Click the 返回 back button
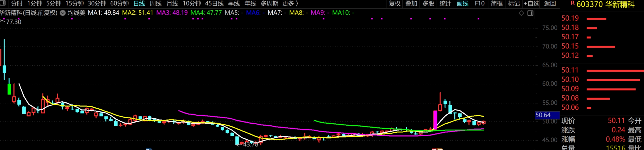Viewport: 644px width, 150px height. click(x=550, y=4)
